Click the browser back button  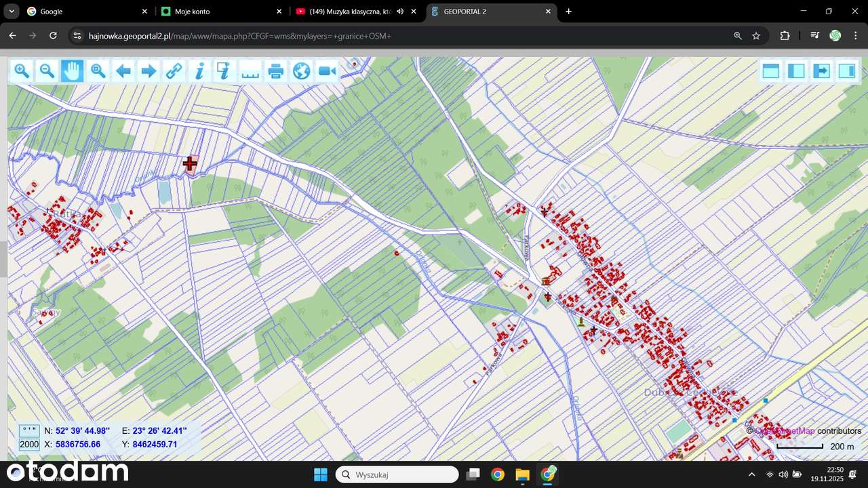[12, 35]
